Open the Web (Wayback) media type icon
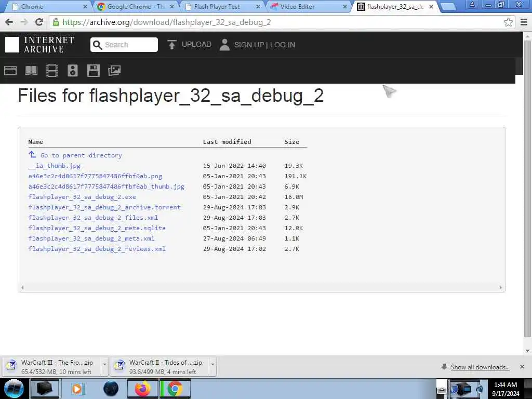This screenshot has height=399, width=532. [10, 71]
